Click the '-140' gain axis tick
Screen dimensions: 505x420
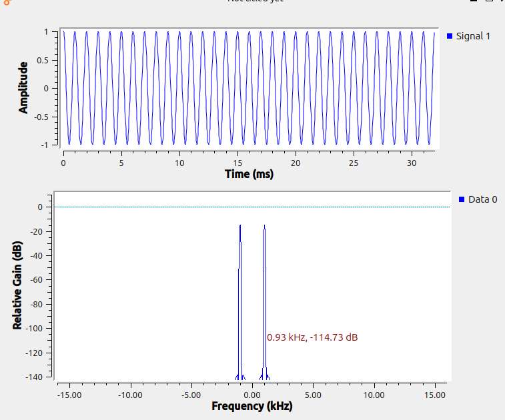(35, 377)
